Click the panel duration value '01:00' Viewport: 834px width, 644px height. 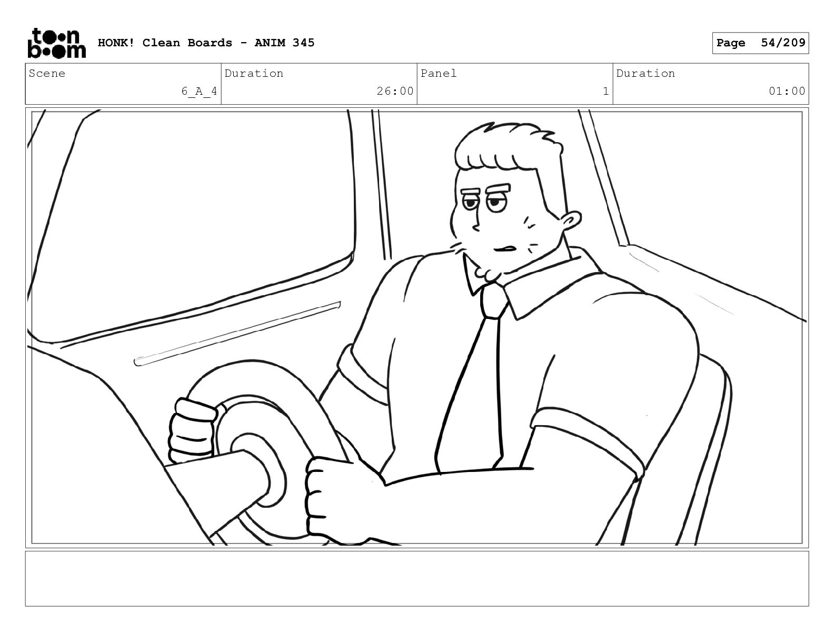click(787, 91)
